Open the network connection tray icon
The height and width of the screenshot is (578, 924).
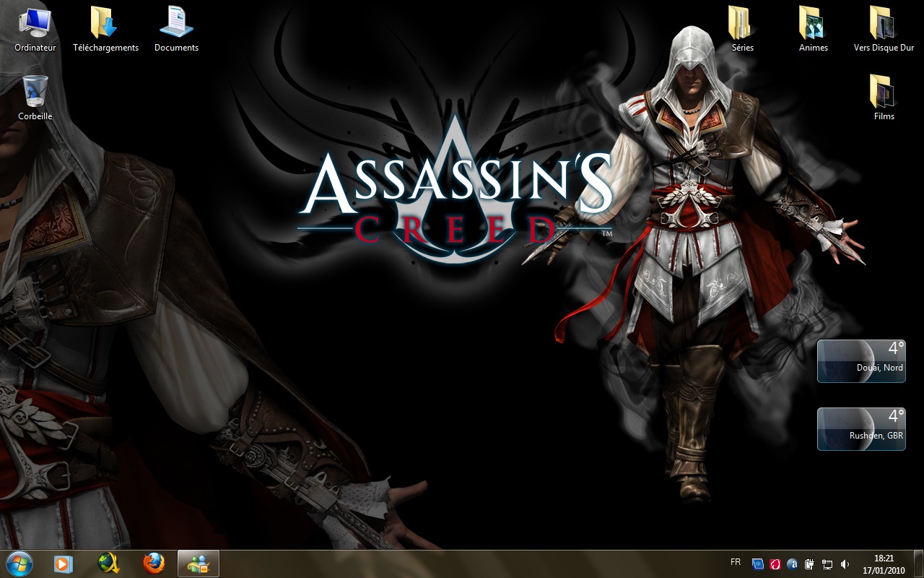click(x=827, y=564)
